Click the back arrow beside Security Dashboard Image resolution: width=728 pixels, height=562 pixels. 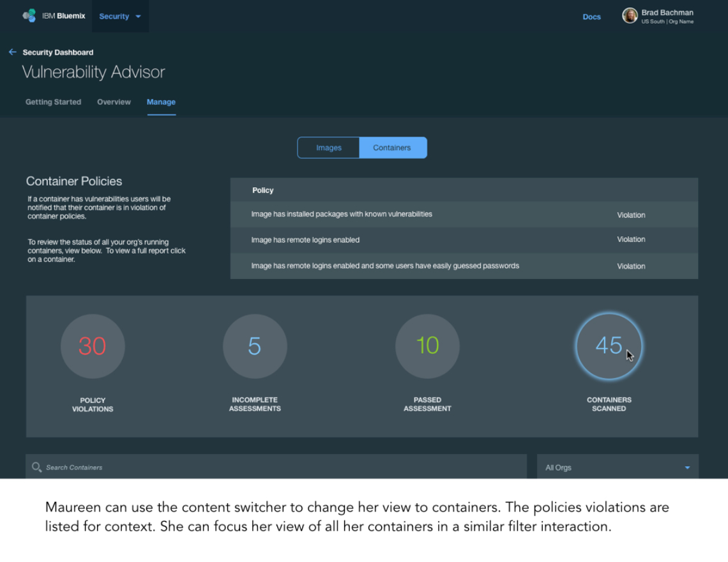coord(13,52)
